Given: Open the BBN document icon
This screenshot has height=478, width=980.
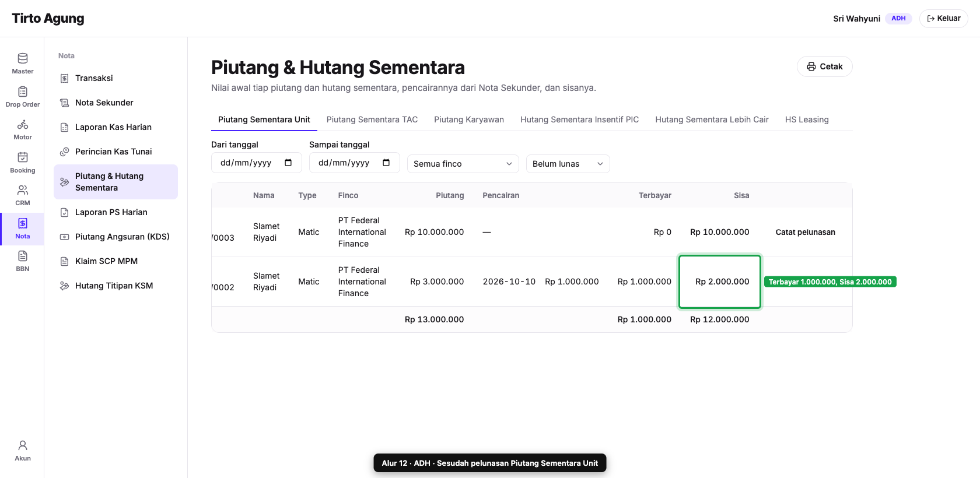Looking at the screenshot, I should tap(23, 256).
